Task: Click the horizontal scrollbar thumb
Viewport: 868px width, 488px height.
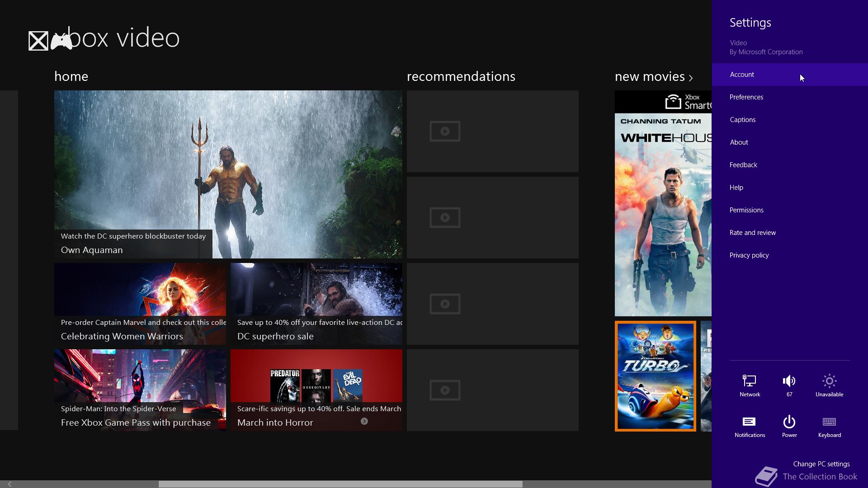Action: (x=340, y=484)
